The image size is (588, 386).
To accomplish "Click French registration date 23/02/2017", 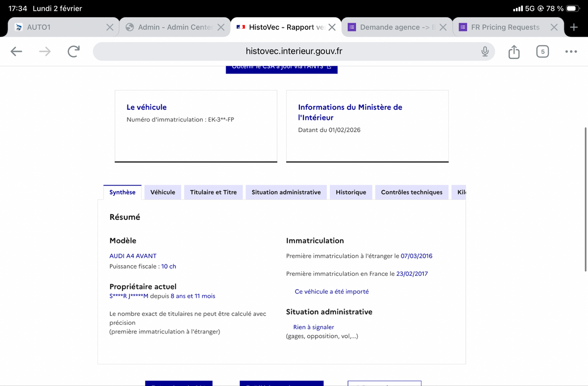I will click(412, 274).
